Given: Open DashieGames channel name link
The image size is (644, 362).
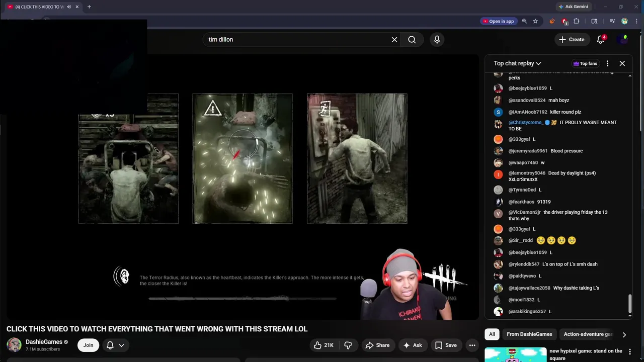Looking at the screenshot, I should click(44, 342).
